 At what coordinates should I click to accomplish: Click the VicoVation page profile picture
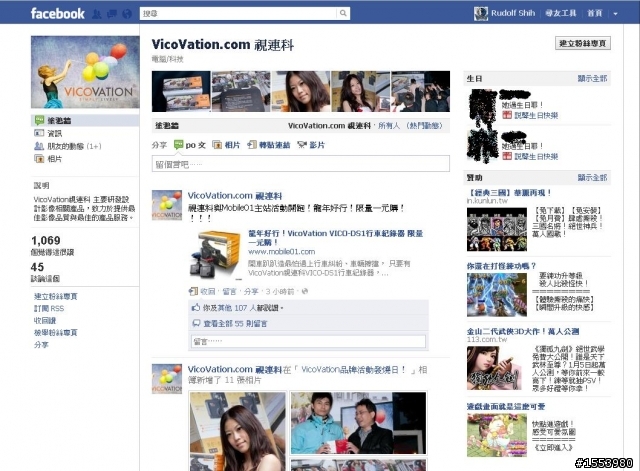85,72
